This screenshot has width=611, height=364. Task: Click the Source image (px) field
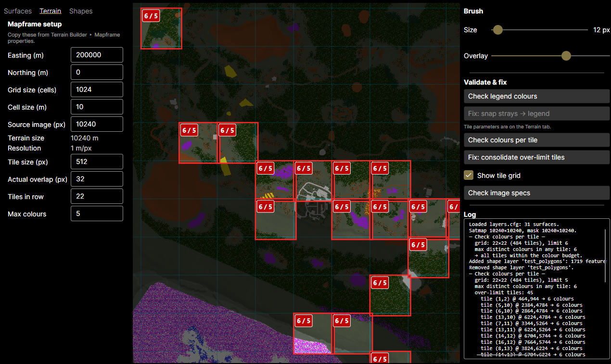tap(97, 124)
